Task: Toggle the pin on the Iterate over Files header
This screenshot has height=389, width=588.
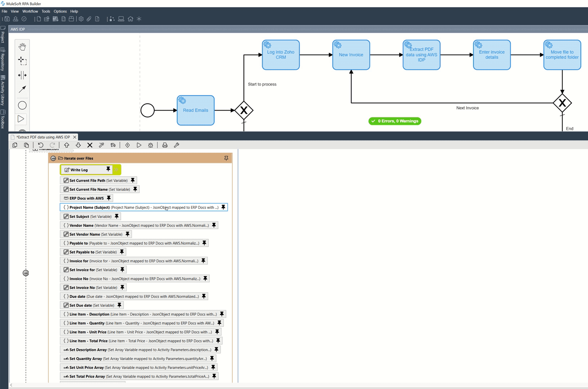Action: point(226,158)
